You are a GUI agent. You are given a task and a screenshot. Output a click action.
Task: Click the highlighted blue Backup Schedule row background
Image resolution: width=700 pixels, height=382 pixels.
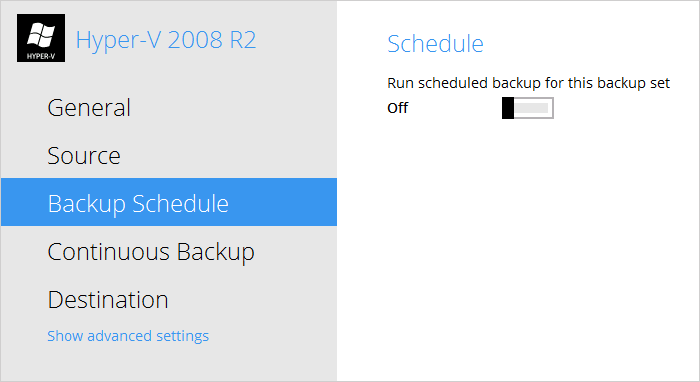[286, 202]
